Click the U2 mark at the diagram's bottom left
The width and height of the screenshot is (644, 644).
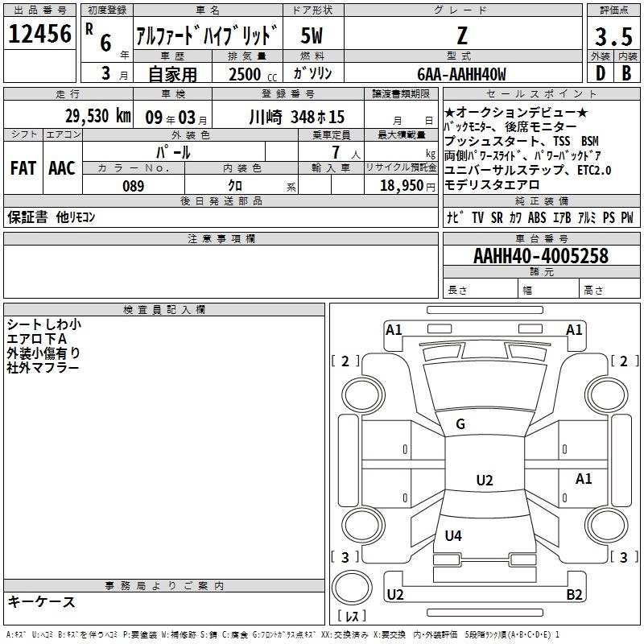coord(394,594)
